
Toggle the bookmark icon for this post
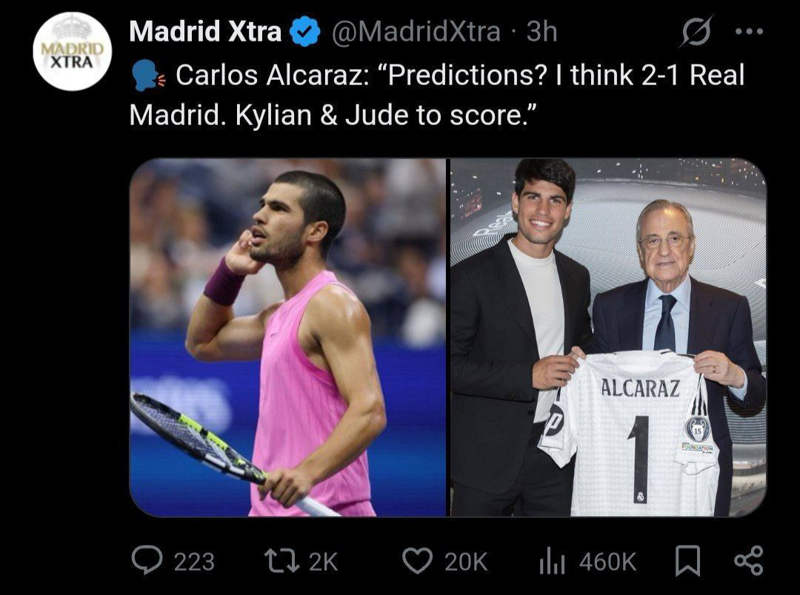(687, 561)
